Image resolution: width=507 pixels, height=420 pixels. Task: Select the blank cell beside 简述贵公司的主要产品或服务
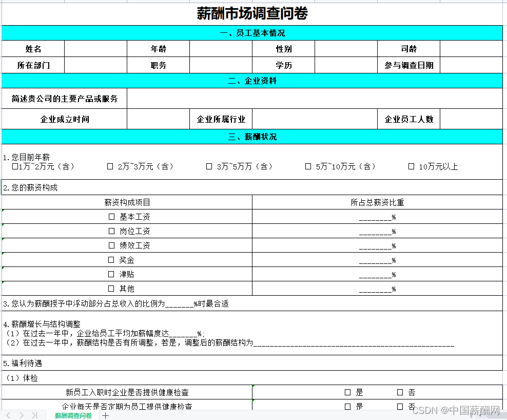coord(315,99)
